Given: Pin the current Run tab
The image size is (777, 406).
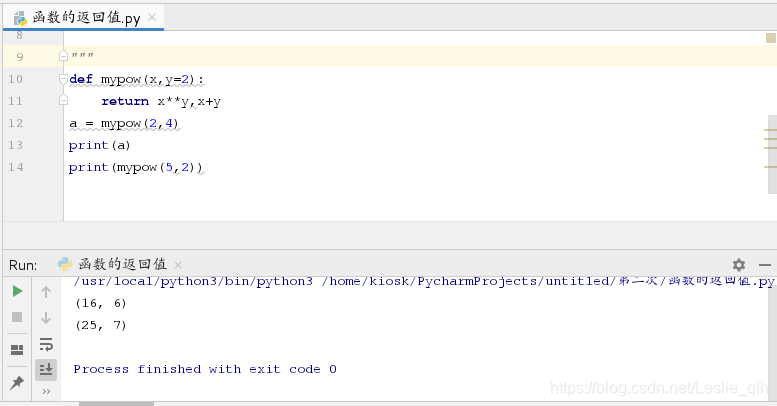Looking at the screenshot, I should point(17,382).
